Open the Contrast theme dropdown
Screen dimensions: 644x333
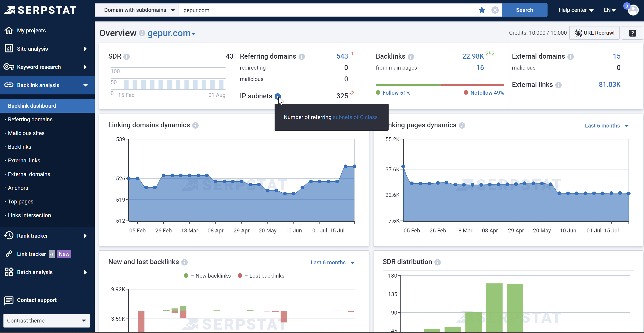pos(47,320)
